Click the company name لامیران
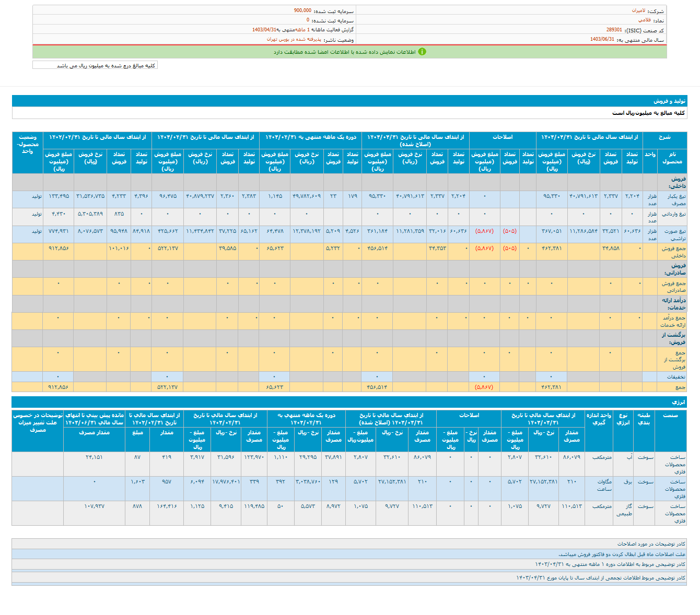The height and width of the screenshot is (615, 700). click(x=638, y=10)
